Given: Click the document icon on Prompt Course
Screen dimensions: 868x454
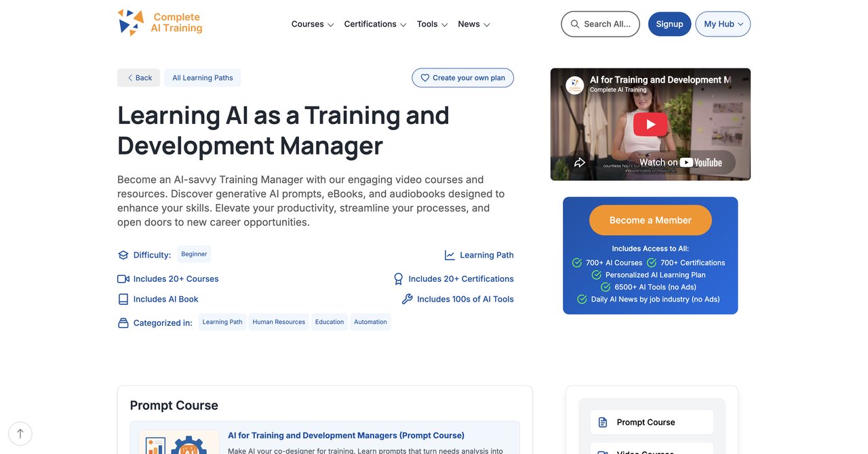Looking at the screenshot, I should click(x=603, y=422).
